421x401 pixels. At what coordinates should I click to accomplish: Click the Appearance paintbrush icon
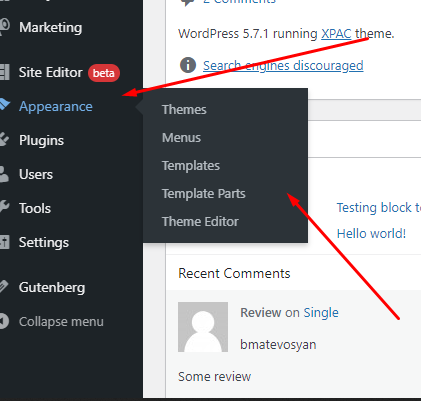[5, 105]
